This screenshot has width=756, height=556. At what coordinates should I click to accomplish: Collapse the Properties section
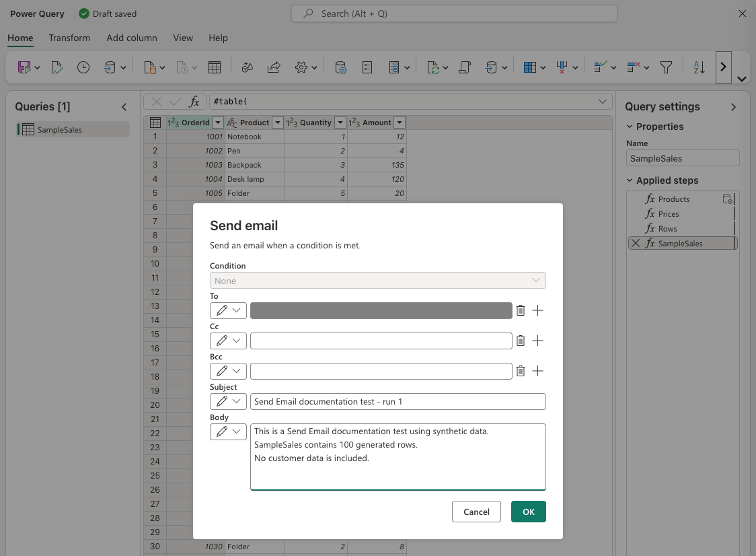click(x=629, y=127)
